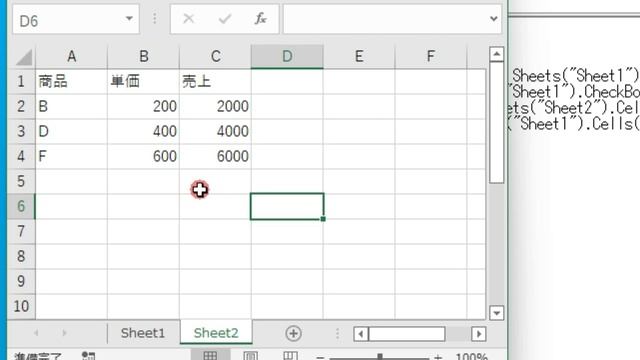This screenshot has height=360, width=640.
Task: Click cell C1 containing 売上
Action: pos(216,82)
